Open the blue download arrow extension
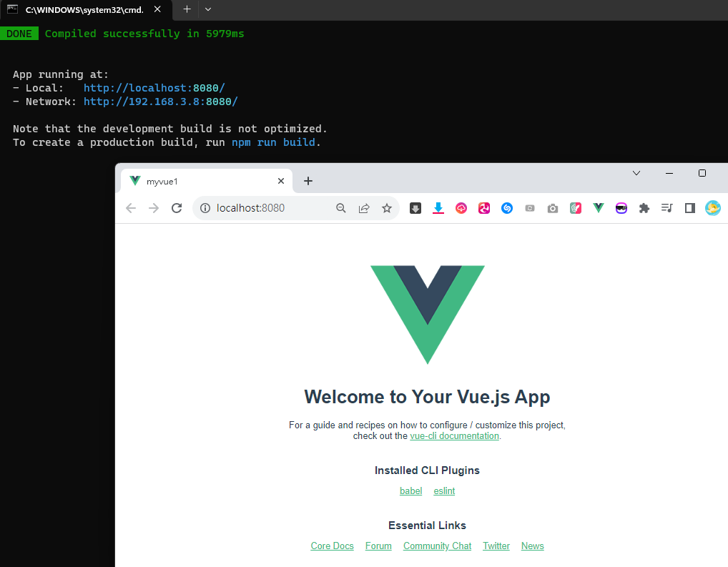Image resolution: width=728 pixels, height=567 pixels. (x=438, y=208)
